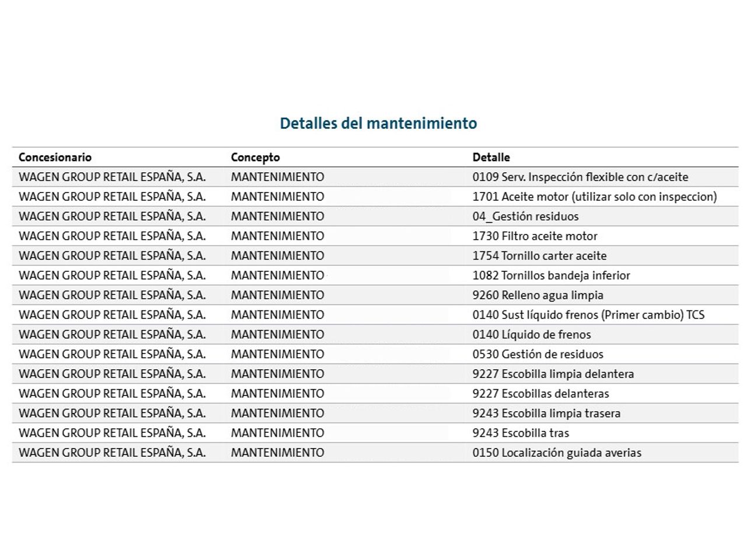Screen dimensions: 747x560
Task: Click the '04_Gestión residuos' detail cell
Action: [x=525, y=216]
